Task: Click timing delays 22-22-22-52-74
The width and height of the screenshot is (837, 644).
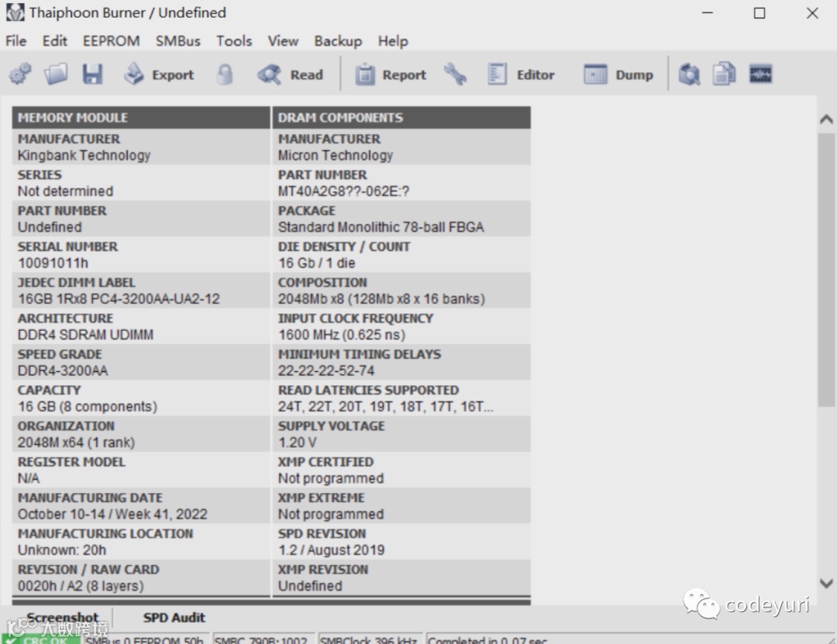Action: click(326, 370)
